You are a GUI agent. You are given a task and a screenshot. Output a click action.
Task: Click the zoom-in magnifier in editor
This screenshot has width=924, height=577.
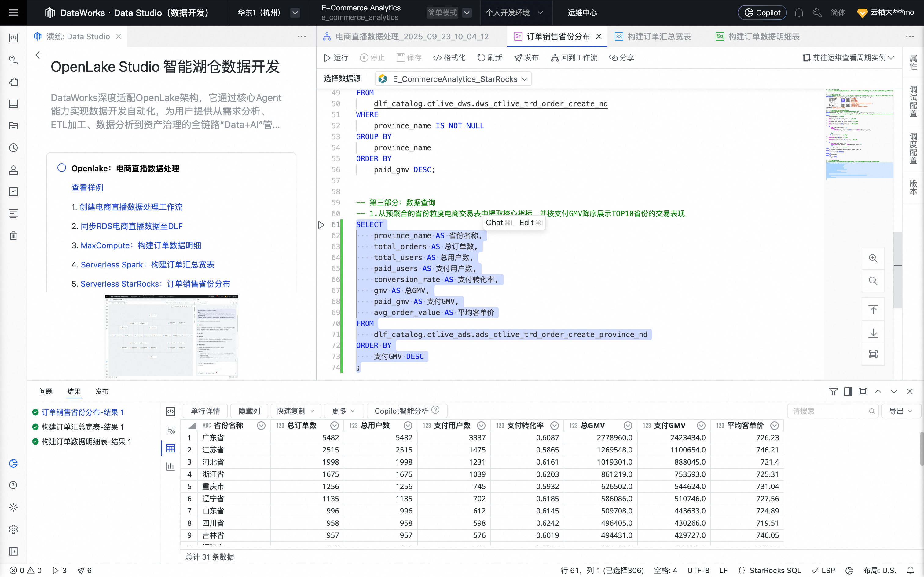point(873,258)
